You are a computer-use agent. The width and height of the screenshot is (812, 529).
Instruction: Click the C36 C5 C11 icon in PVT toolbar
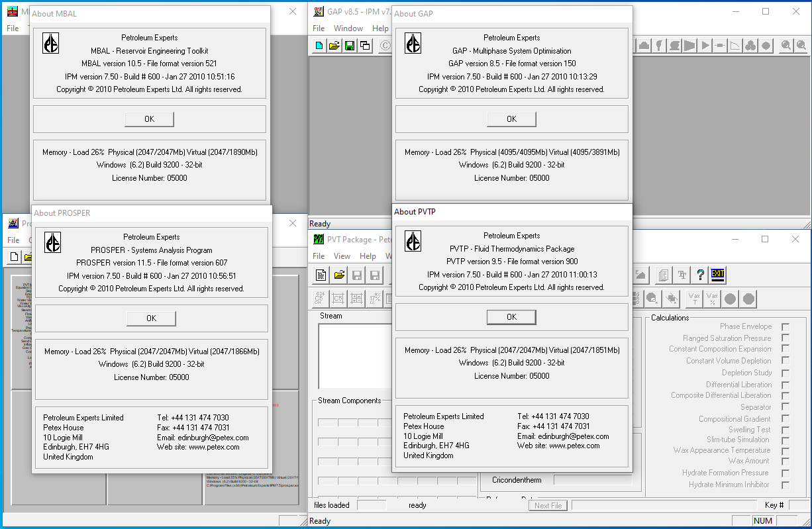[320, 298]
